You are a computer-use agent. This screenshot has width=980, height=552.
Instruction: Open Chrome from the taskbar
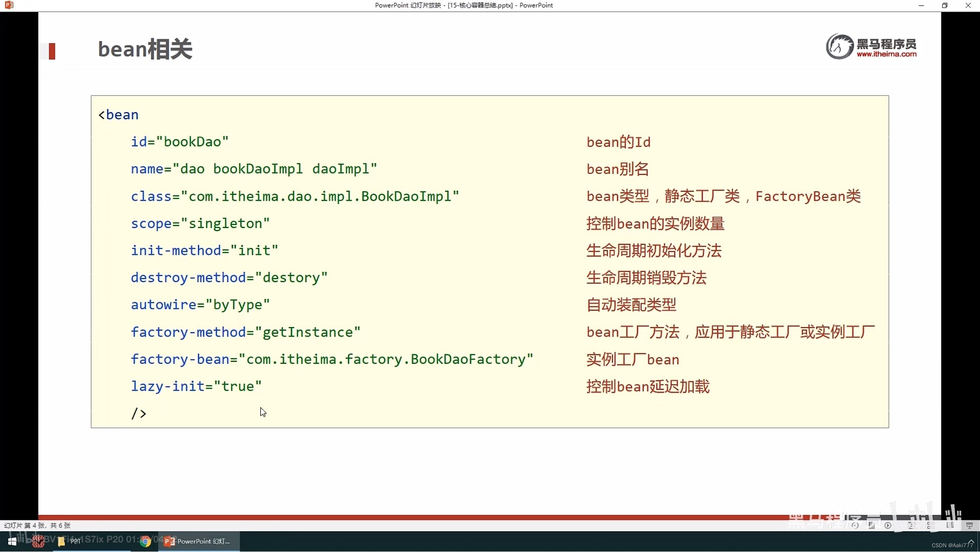[x=145, y=541]
